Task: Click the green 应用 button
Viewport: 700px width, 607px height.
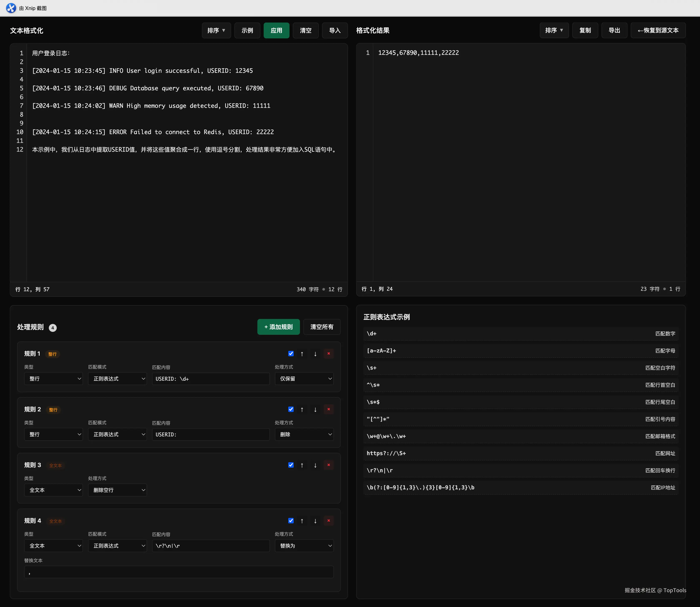Action: pos(276,30)
